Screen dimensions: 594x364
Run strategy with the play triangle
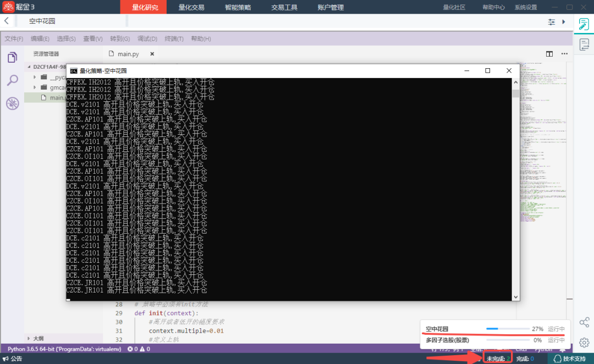point(564,22)
